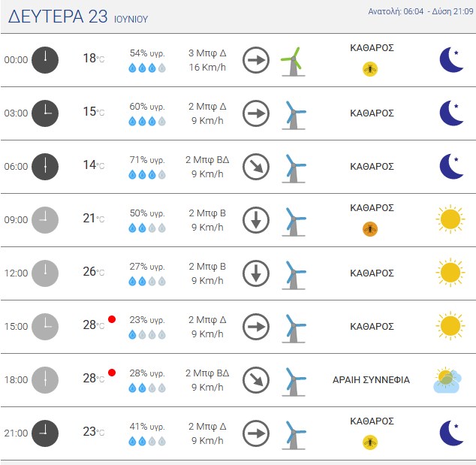The width and height of the screenshot is (476, 465).
Task: Click the southeast wind arrow at 06:00
Action: [x=256, y=167]
